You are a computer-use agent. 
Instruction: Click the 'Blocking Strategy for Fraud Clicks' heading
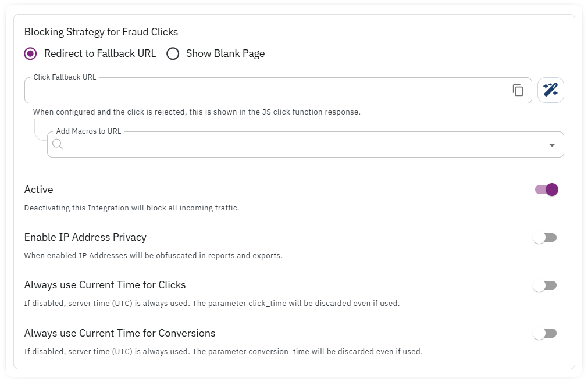101,32
